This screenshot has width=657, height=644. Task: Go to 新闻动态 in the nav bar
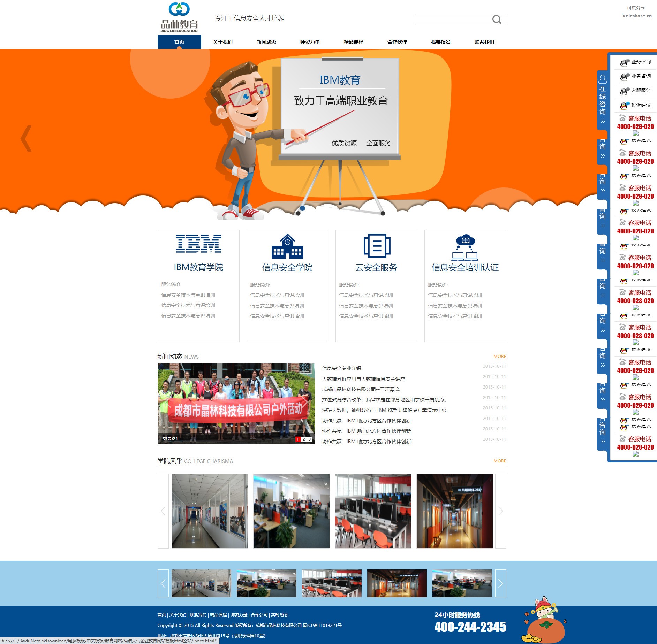pos(266,42)
